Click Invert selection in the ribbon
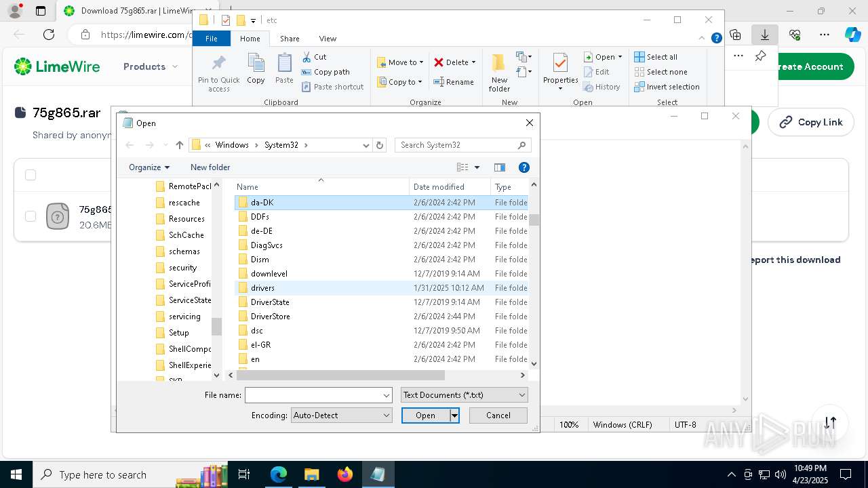 pos(667,87)
